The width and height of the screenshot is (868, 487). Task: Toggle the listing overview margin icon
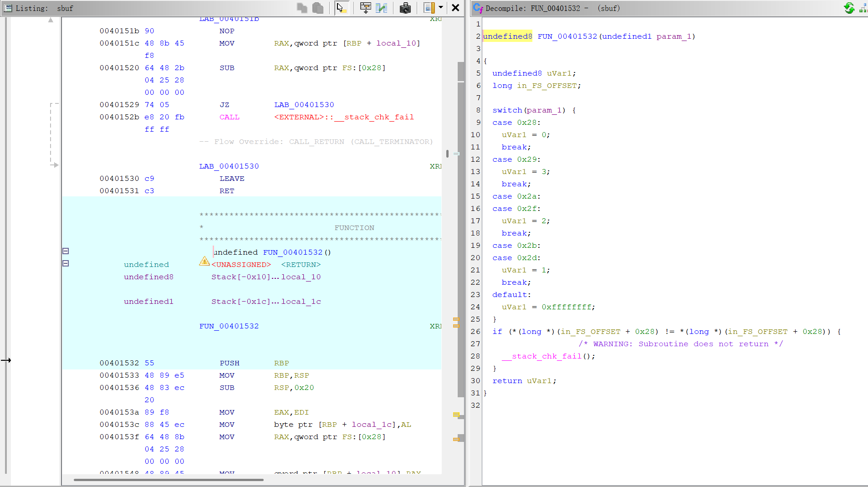point(429,8)
